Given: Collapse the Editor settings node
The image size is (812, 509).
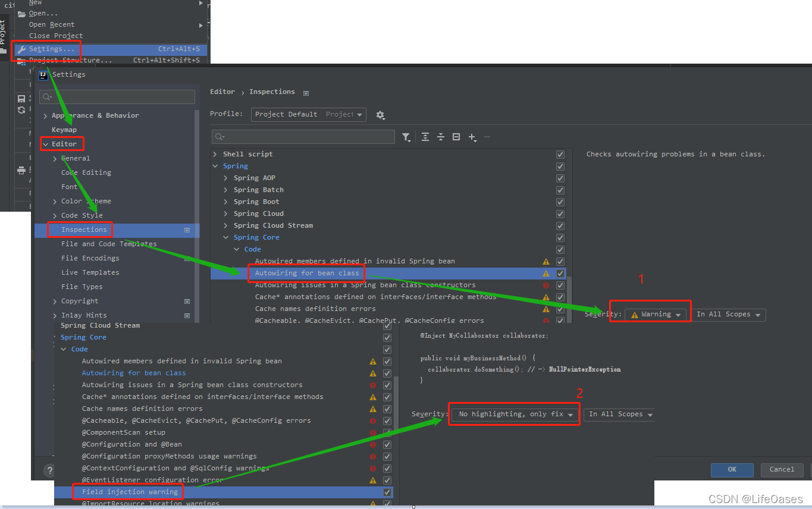Looking at the screenshot, I should [x=45, y=144].
